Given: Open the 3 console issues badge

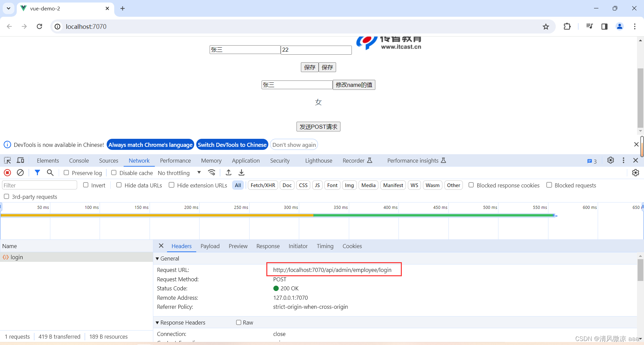Looking at the screenshot, I should [x=592, y=161].
